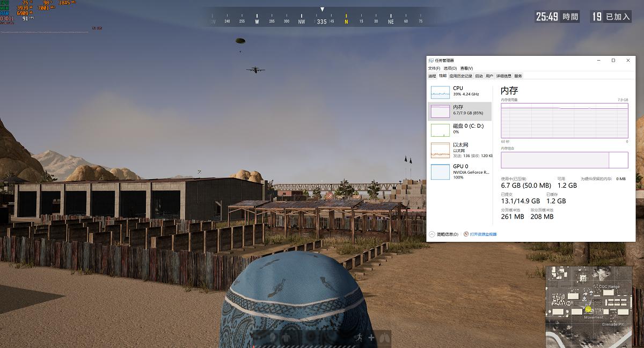Click the Task Manager title bar icon
Image resolution: width=644 pixels, height=348 pixels.
coord(430,61)
